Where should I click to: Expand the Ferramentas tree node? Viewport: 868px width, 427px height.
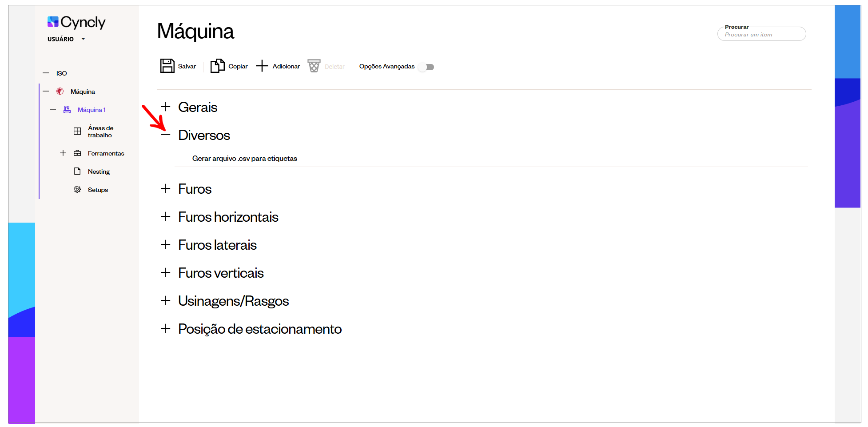(x=63, y=153)
